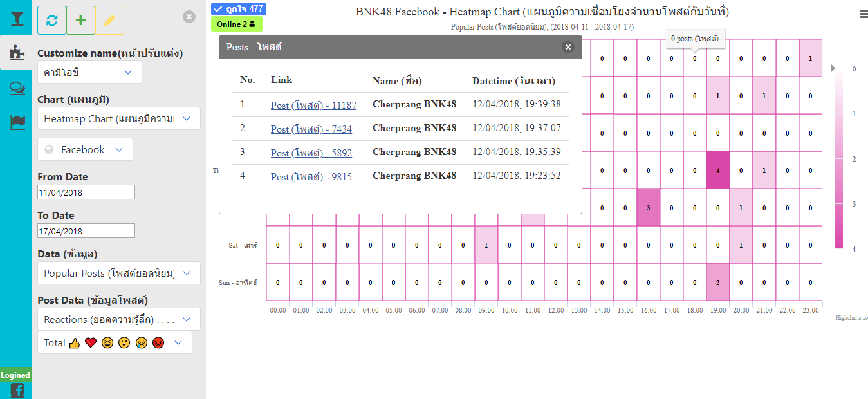The height and width of the screenshot is (399, 868).
Task: Click the Facebook logo icon in sidebar
Action: 17,390
